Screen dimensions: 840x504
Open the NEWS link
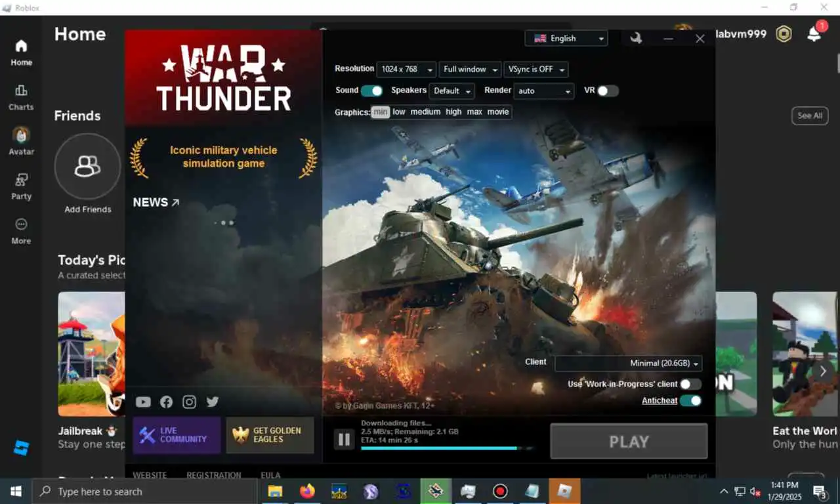156,203
